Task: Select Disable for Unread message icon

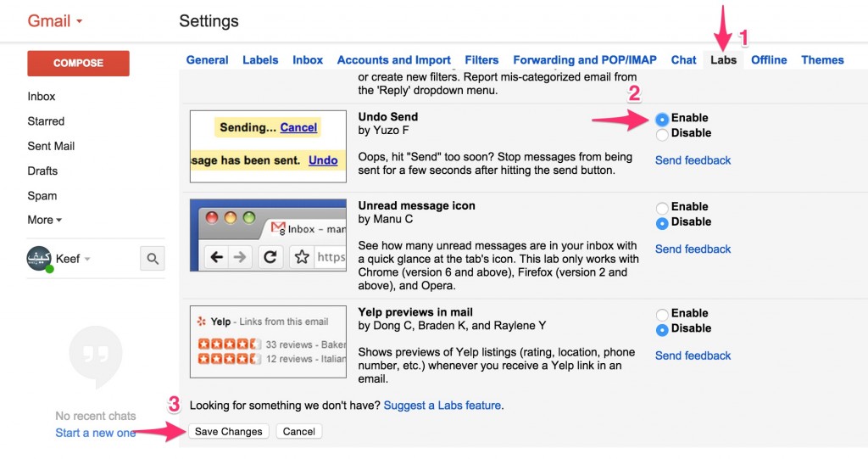Action: pyautogui.click(x=661, y=222)
